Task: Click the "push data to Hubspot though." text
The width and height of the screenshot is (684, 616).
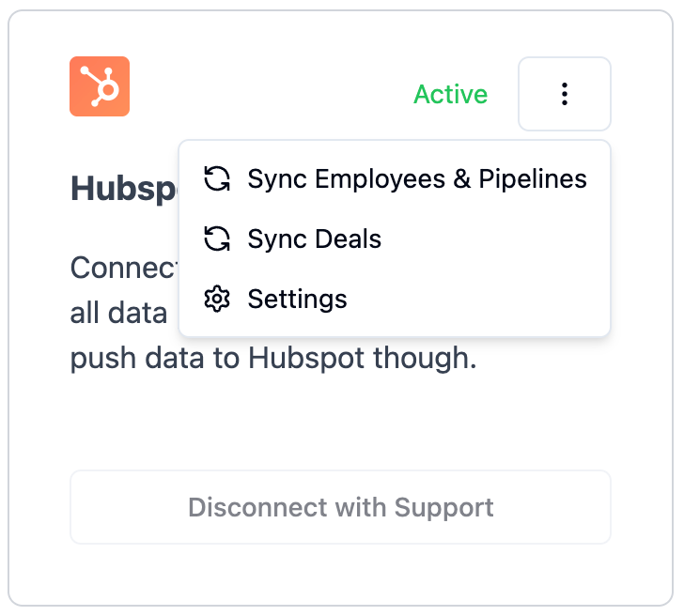Action: 273,359
